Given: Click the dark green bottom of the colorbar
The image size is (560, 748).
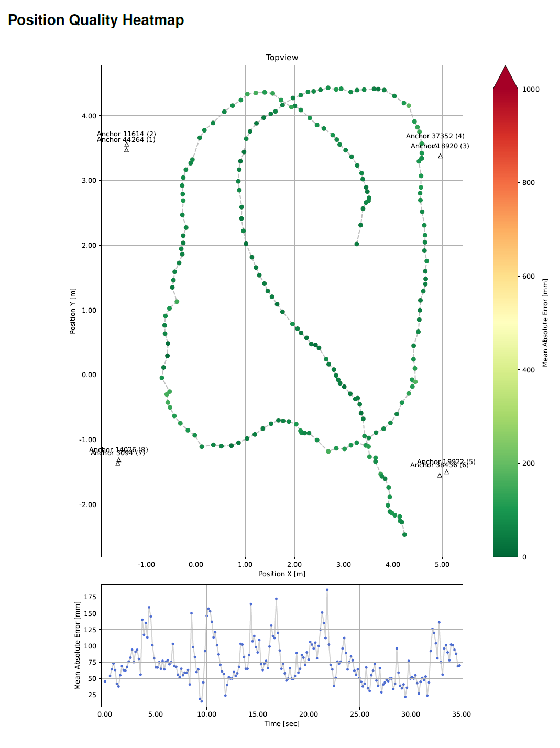Looking at the screenshot, I should click(506, 553).
